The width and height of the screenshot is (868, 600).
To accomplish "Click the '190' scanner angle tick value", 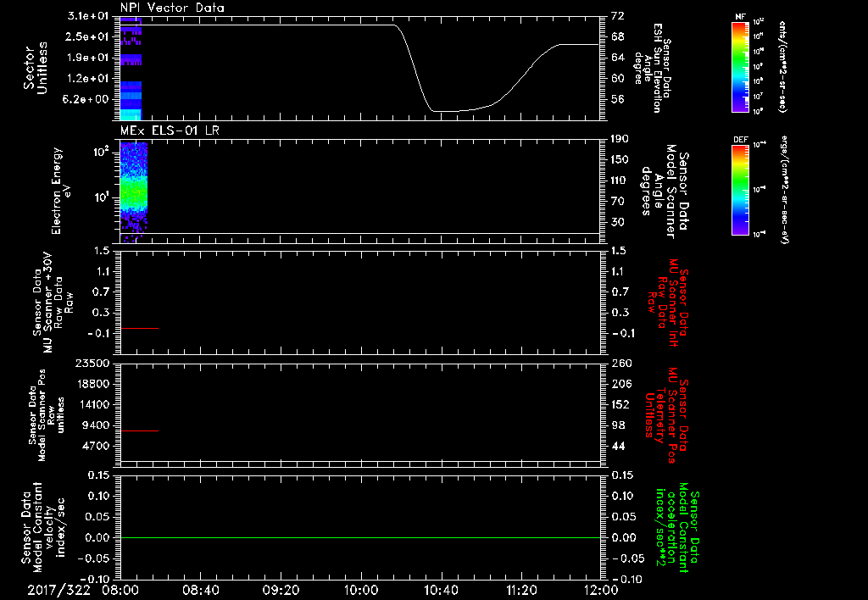I will [620, 139].
